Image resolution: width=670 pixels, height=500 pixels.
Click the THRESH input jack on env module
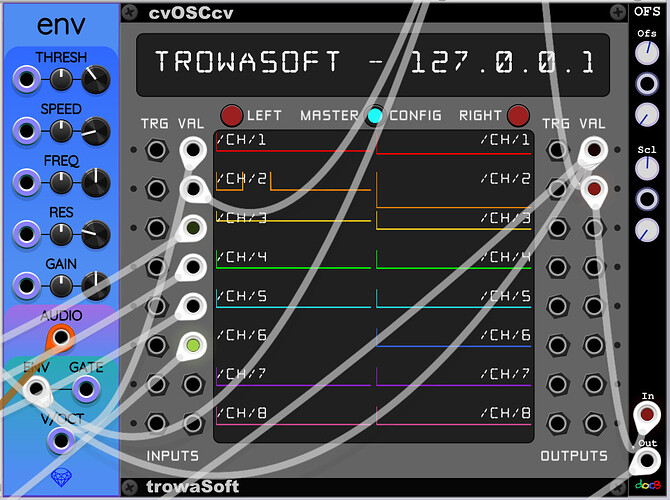pos(26,79)
